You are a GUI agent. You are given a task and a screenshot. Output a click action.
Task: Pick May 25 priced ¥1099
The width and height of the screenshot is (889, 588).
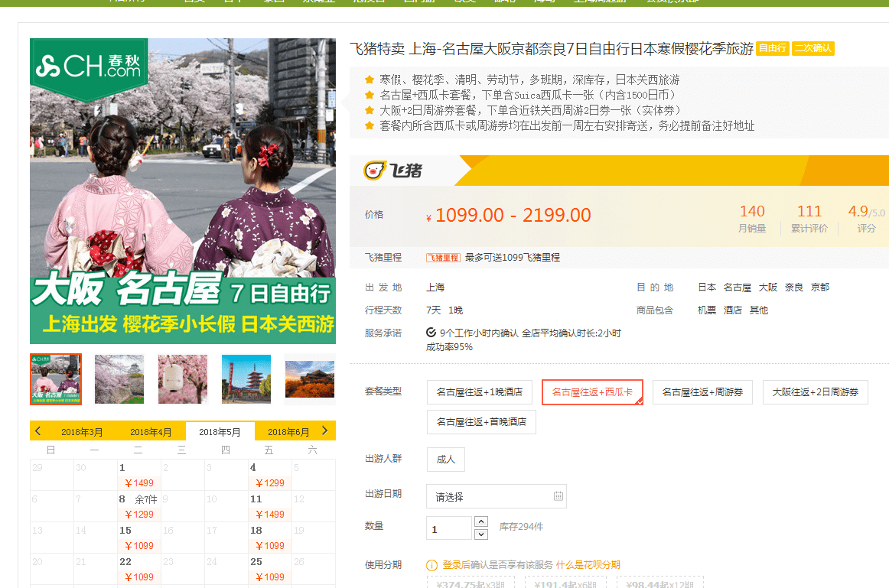point(270,569)
